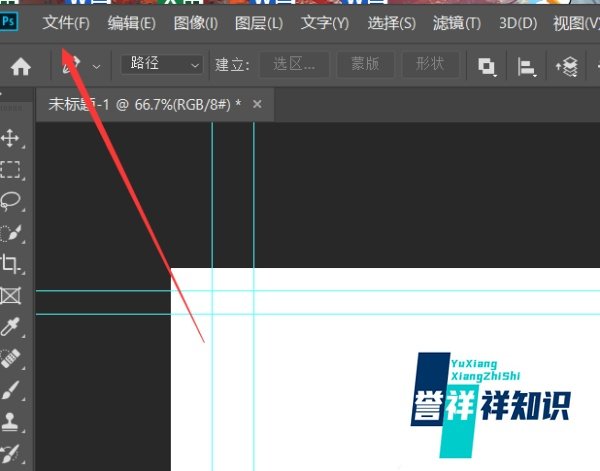Image resolution: width=600 pixels, height=471 pixels.
Task: Open the 视图(V) menu
Action: (x=576, y=23)
